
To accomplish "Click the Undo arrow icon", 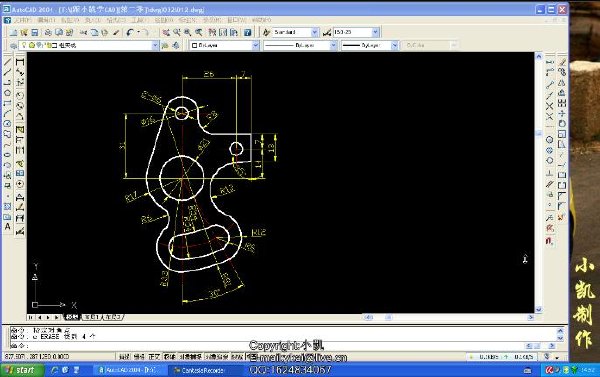I will tap(130, 33).
